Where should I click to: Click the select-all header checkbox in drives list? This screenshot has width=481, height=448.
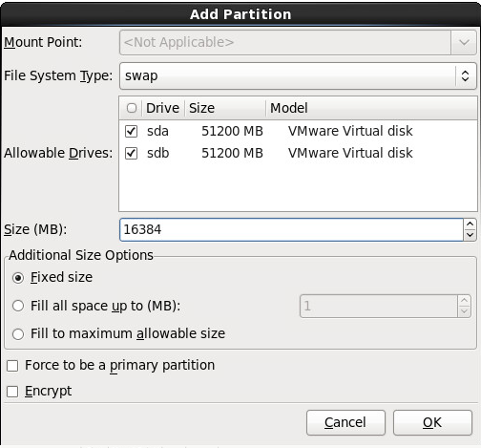click(132, 108)
